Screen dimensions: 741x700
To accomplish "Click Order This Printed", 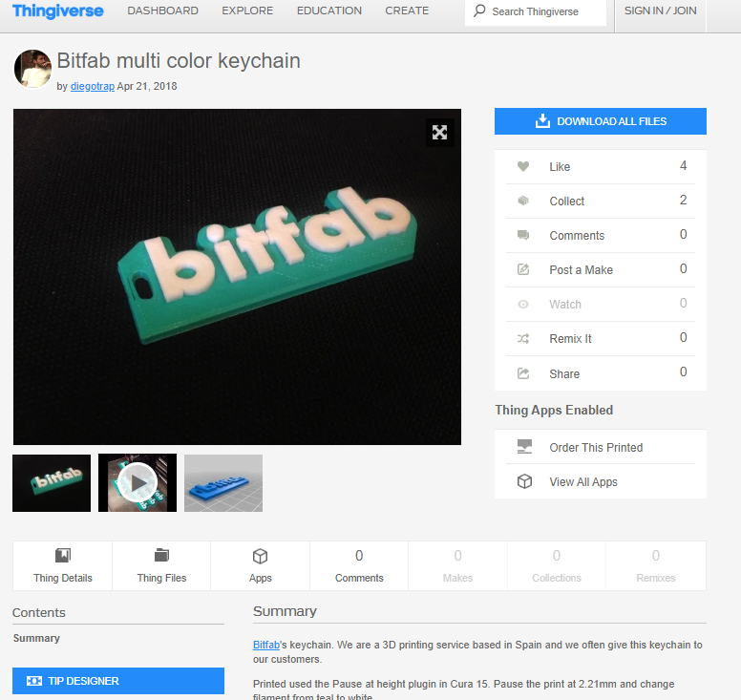I will 596,448.
